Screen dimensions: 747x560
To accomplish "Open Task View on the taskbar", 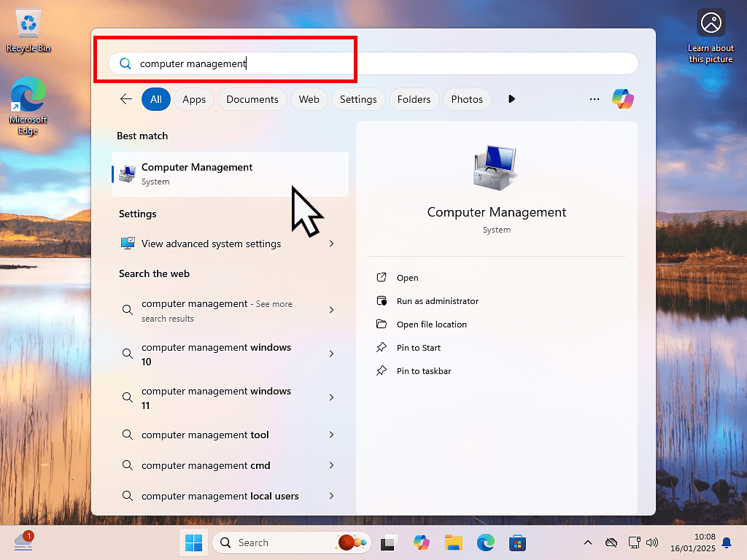I will pos(389,542).
